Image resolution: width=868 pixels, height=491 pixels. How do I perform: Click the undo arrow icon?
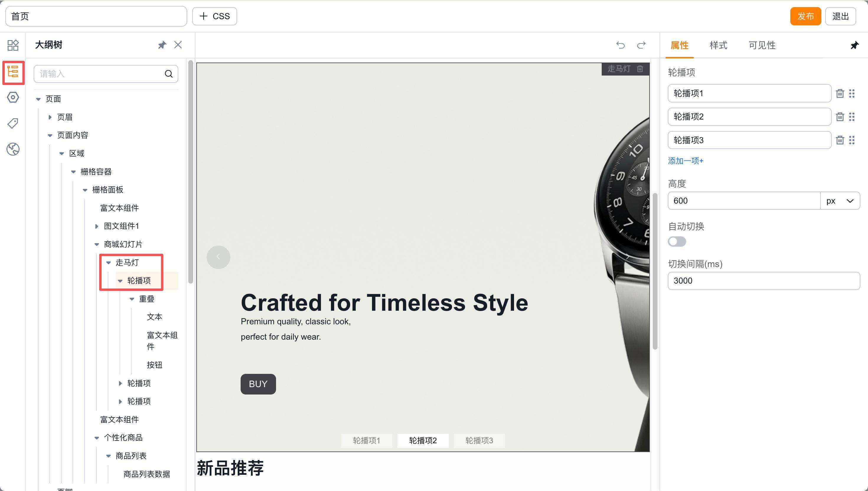pyautogui.click(x=620, y=45)
